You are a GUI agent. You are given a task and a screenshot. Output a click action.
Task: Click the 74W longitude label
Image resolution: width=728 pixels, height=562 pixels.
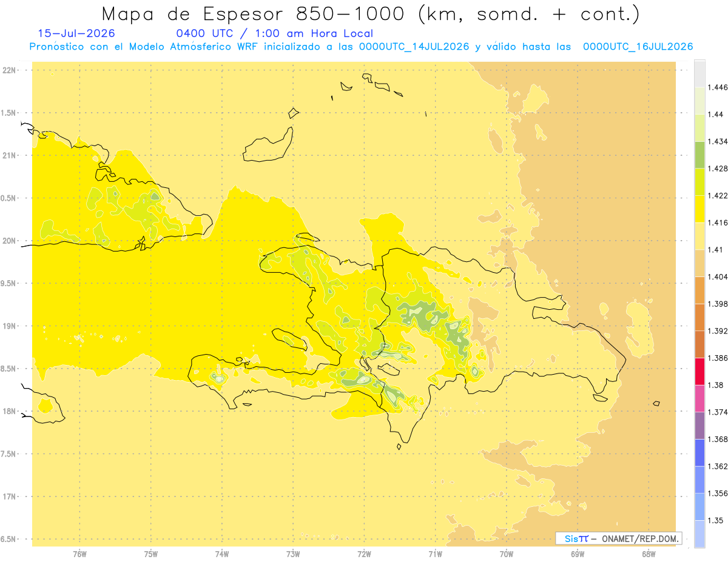pos(222,554)
